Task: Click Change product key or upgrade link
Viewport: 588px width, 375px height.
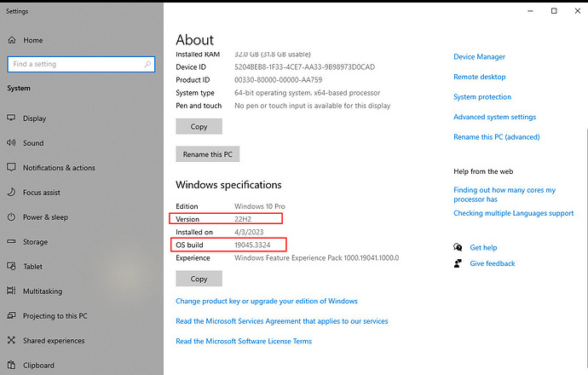Action: tap(267, 301)
